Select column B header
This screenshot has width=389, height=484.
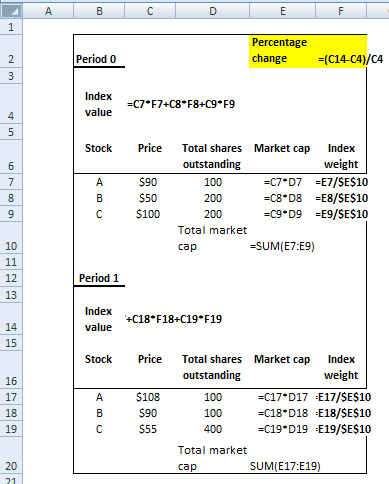point(99,11)
